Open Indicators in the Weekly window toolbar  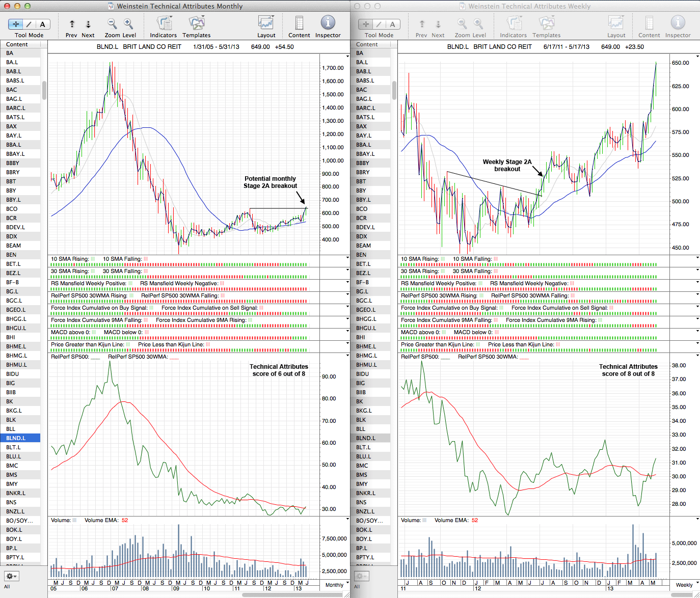tap(514, 23)
